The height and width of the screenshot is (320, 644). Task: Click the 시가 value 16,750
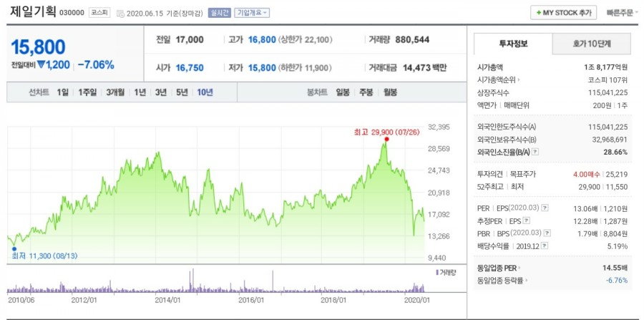190,68
